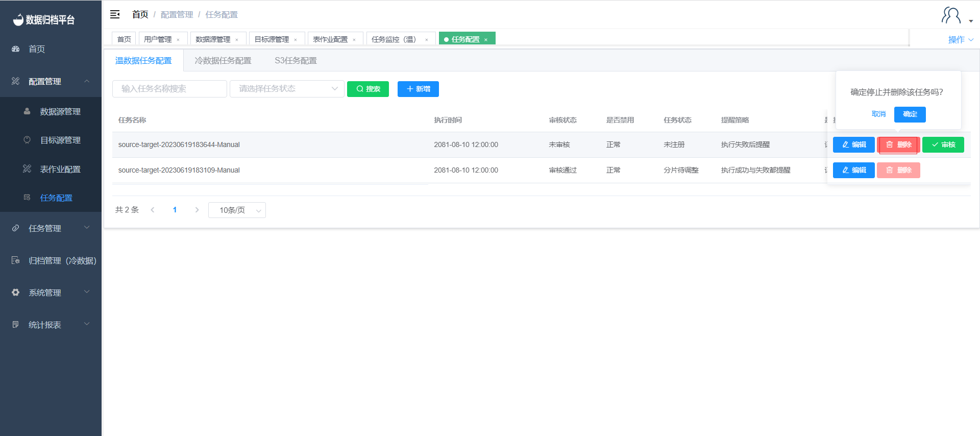This screenshot has height=436, width=980.
Task: Cancel deletion with 取消 link
Action: tap(879, 114)
